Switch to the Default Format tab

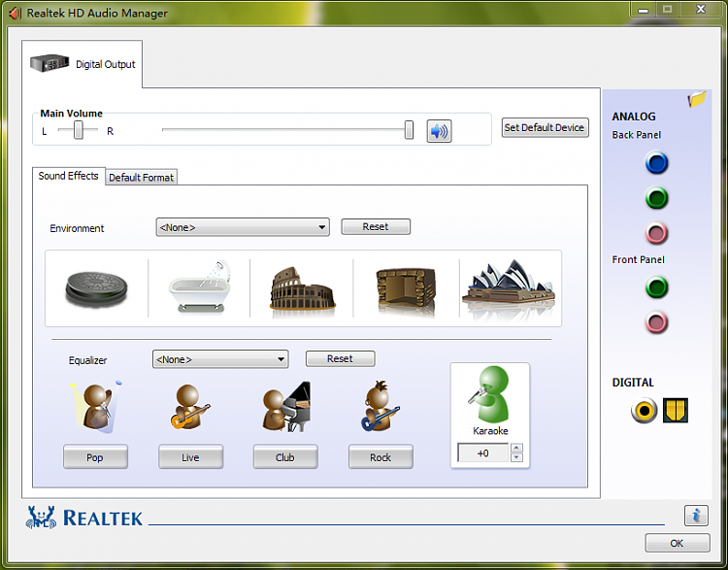[141, 178]
